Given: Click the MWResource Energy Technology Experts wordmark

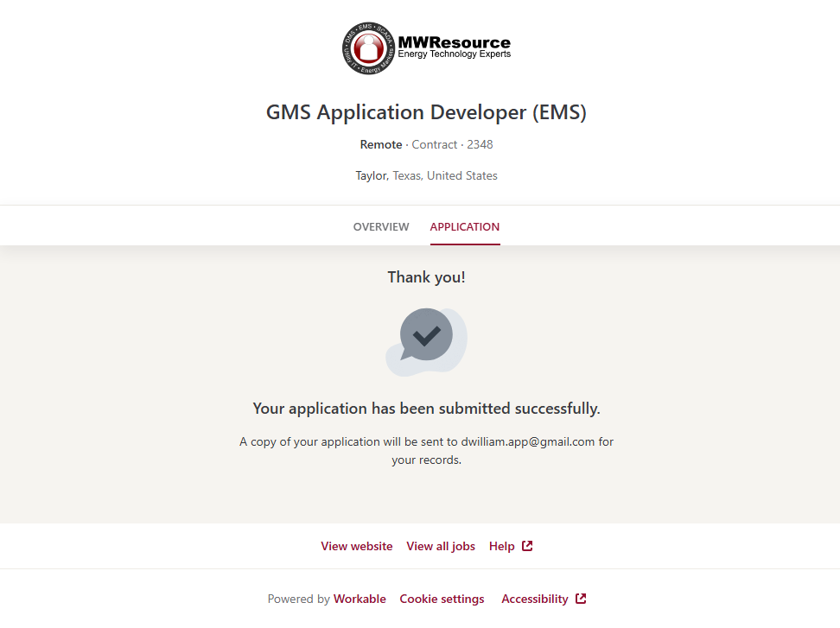Looking at the screenshot, I should click(454, 48).
